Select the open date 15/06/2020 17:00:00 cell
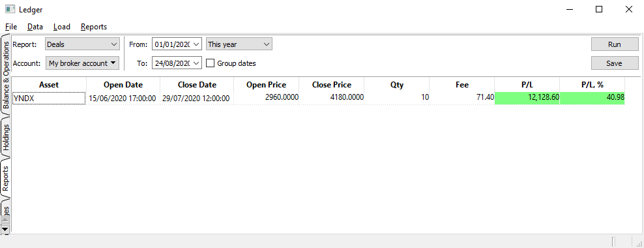 123,99
